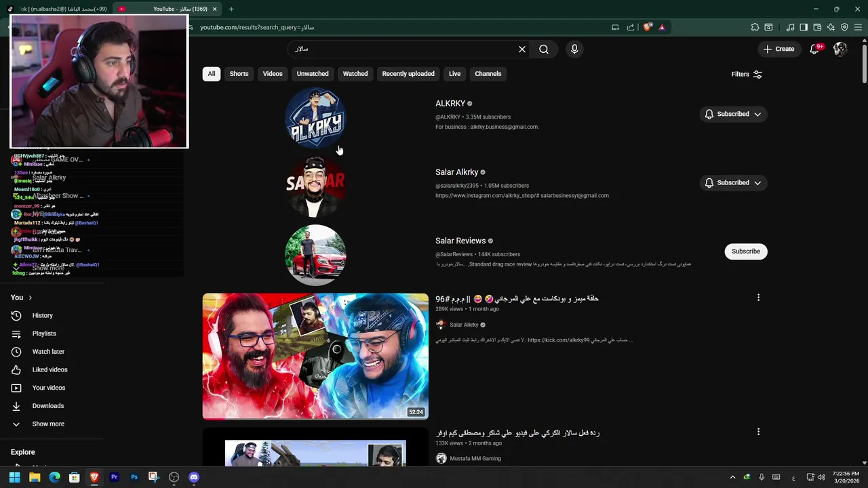
Task: Open the browser extensions puzzle icon
Action: (x=755, y=27)
